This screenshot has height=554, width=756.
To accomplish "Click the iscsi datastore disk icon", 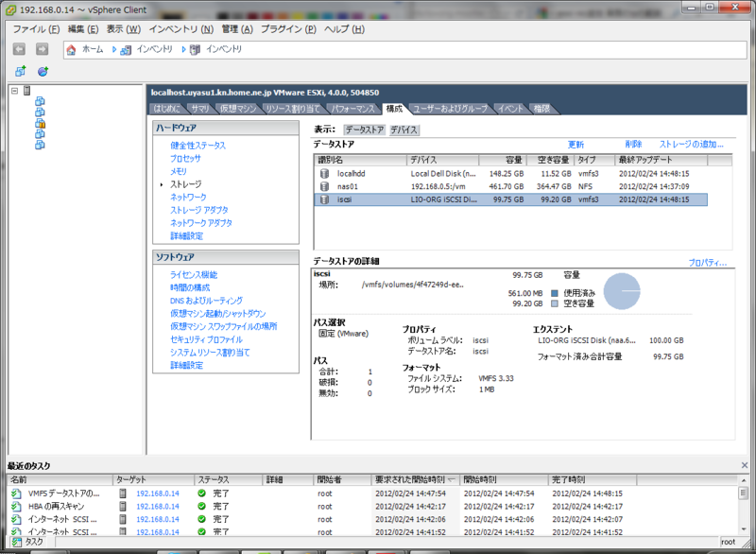I will pos(324,199).
